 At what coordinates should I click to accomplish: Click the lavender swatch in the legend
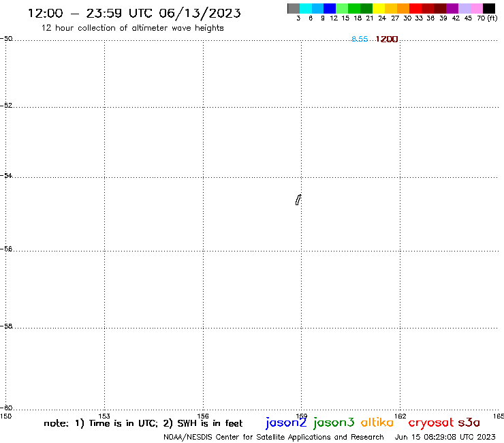point(464,8)
